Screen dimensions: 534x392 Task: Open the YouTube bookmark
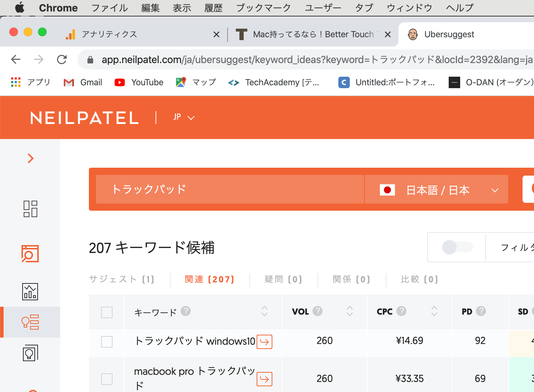139,82
